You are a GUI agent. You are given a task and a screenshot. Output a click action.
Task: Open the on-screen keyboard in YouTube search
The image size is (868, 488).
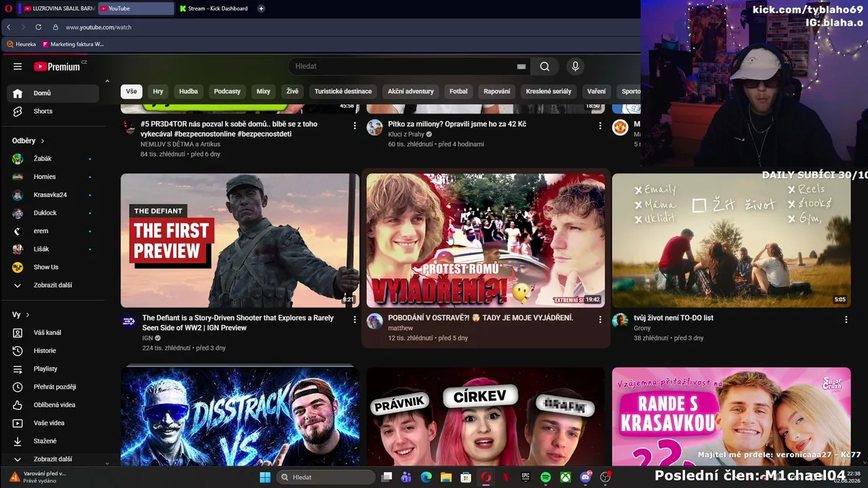pyautogui.click(x=521, y=66)
